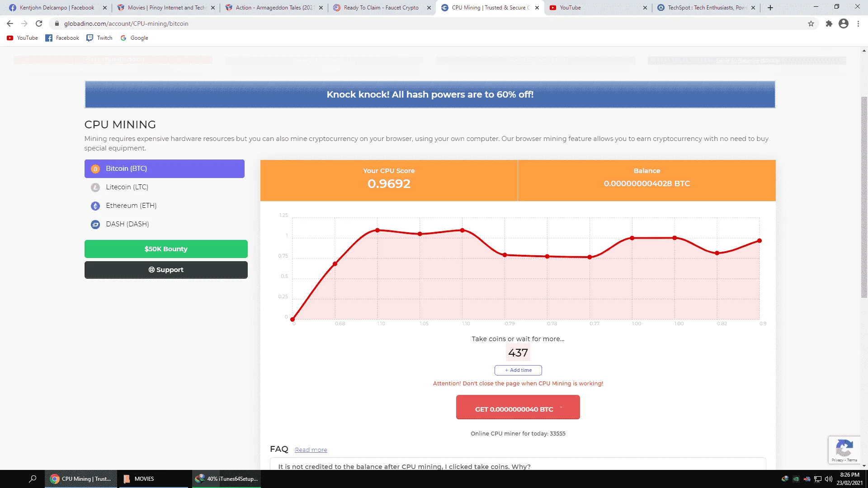Open the MOVIES folder taskbar item

(x=154, y=479)
